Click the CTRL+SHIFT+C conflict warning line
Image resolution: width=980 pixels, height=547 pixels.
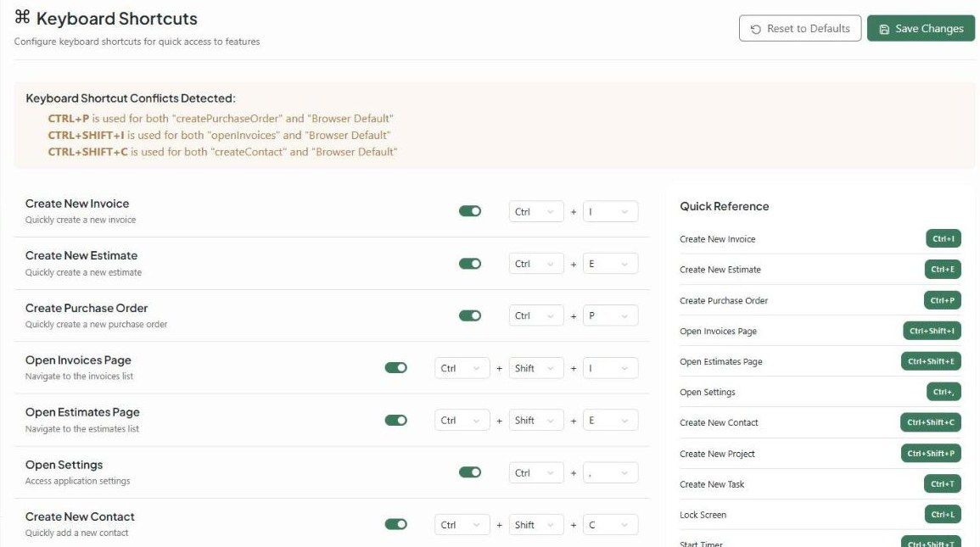click(222, 152)
